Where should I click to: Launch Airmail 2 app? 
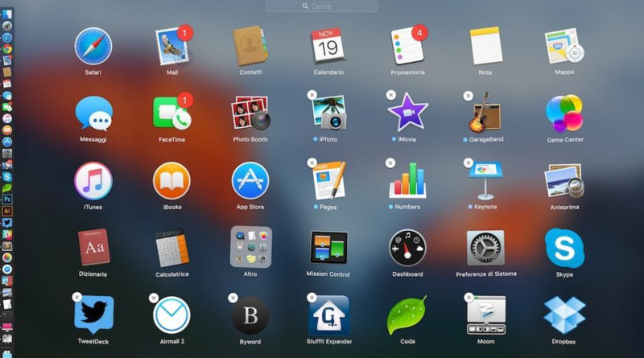(171, 315)
